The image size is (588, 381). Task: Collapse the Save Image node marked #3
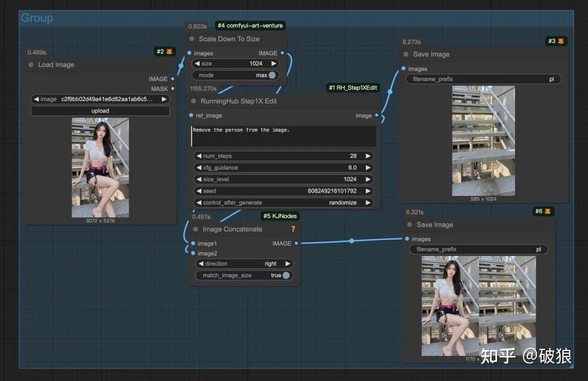click(x=406, y=54)
